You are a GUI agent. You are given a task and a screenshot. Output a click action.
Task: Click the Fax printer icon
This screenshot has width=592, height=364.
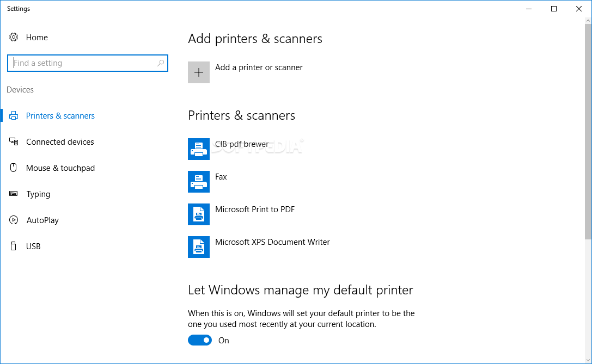[199, 182]
